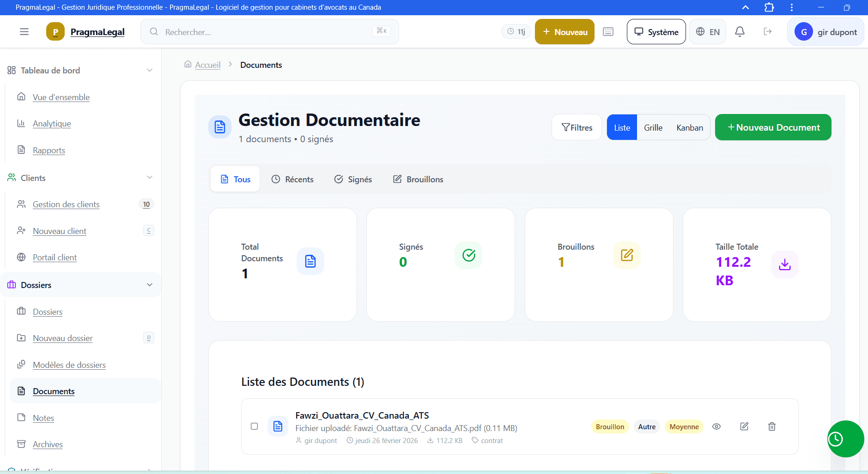
Task: Collapse the Dossiers section chevron
Action: (150, 285)
